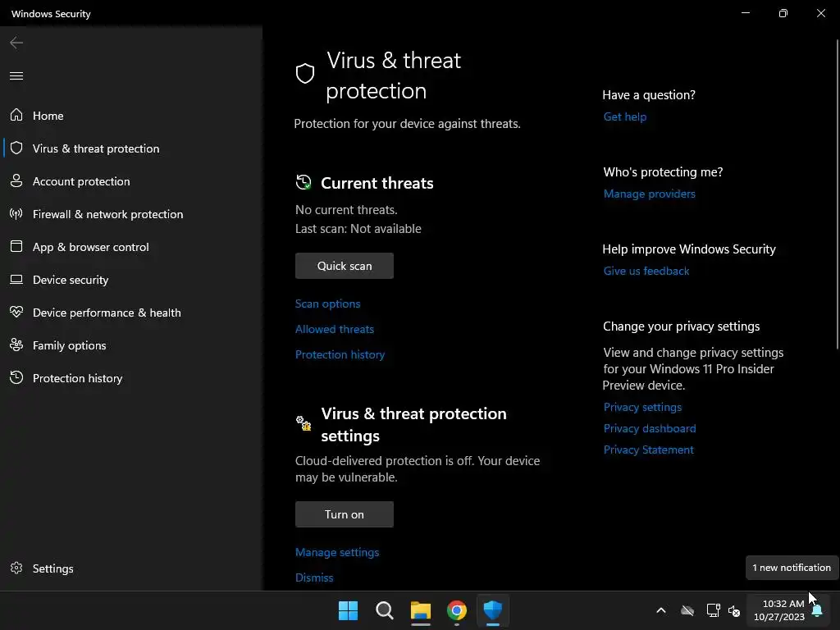Click the Protection history clock icon in sidebar

tap(16, 377)
